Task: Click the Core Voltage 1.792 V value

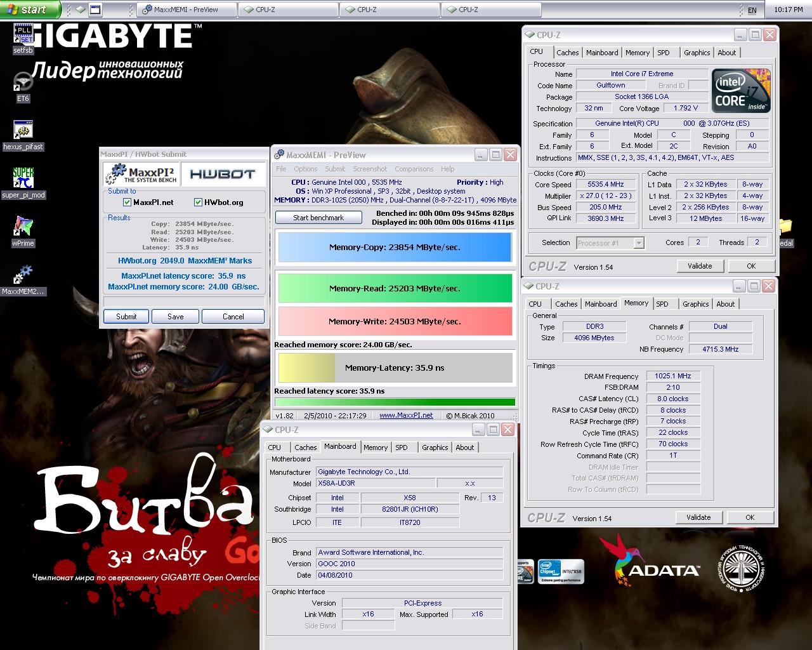Action: coord(685,109)
